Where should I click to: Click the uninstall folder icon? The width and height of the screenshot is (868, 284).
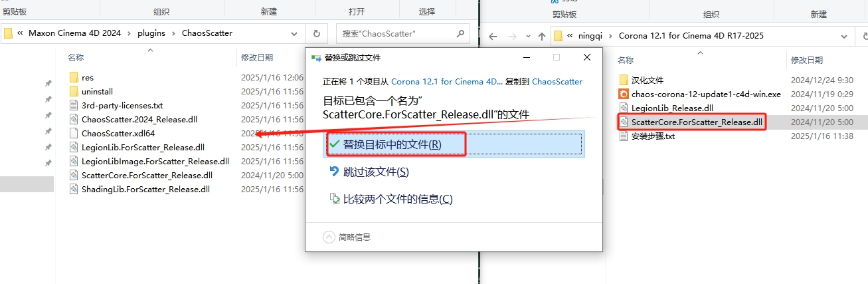point(74,92)
